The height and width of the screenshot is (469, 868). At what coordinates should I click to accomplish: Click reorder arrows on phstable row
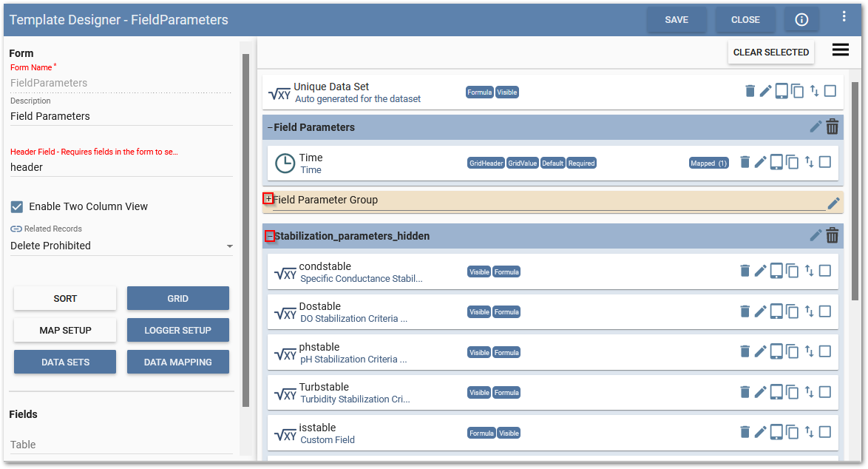(810, 351)
